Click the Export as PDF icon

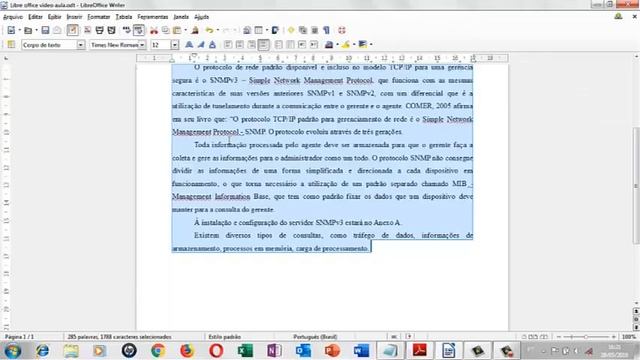coord(87,30)
